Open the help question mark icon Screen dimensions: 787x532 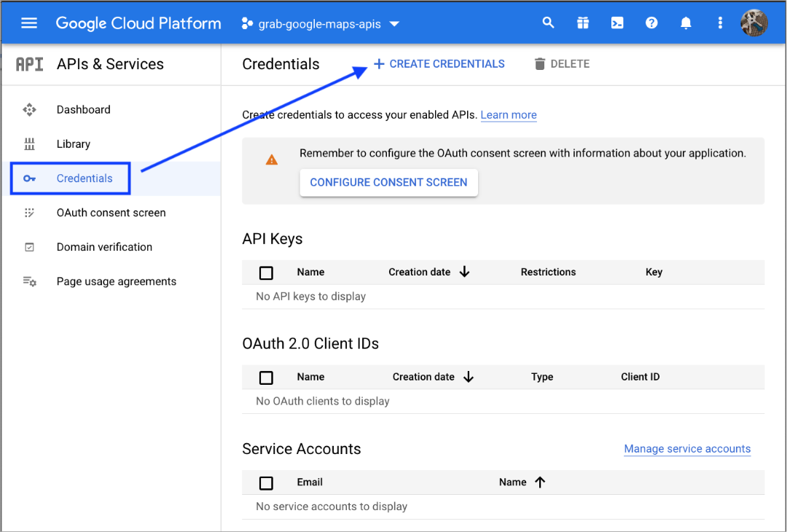tap(651, 23)
